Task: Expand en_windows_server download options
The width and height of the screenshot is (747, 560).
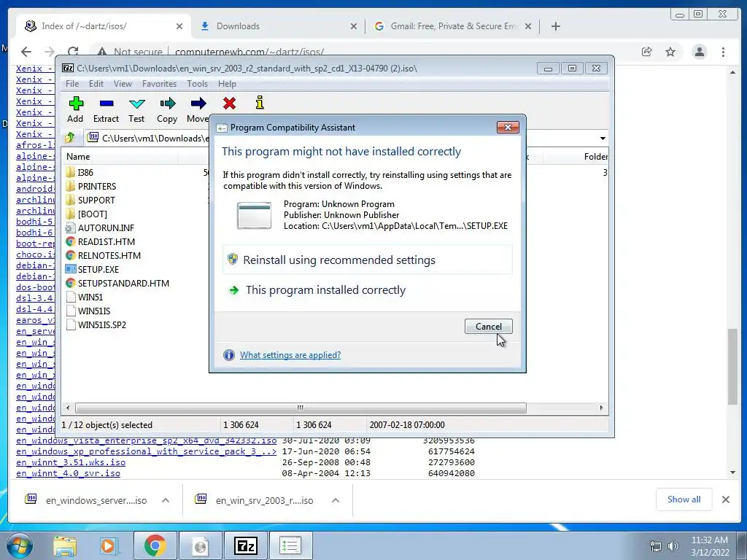Action: pyautogui.click(x=166, y=500)
